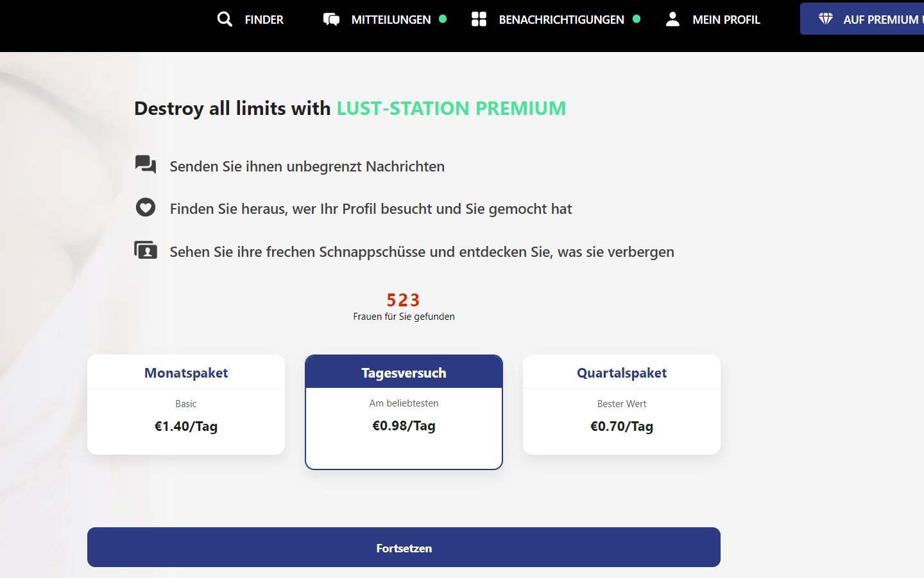Select the Tagesversuch plan card
The image size is (924, 578).
(x=404, y=412)
